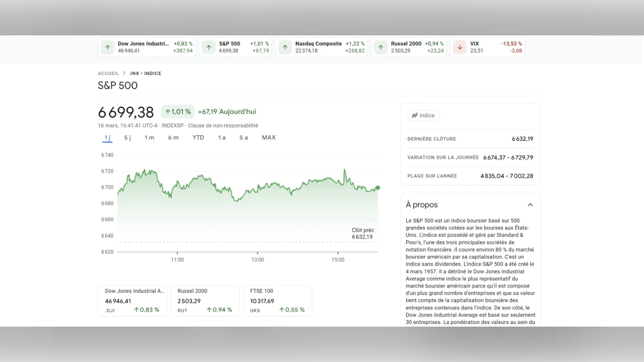The width and height of the screenshot is (644, 362).
Task: Collapse the À propos section
Action: [x=530, y=205]
